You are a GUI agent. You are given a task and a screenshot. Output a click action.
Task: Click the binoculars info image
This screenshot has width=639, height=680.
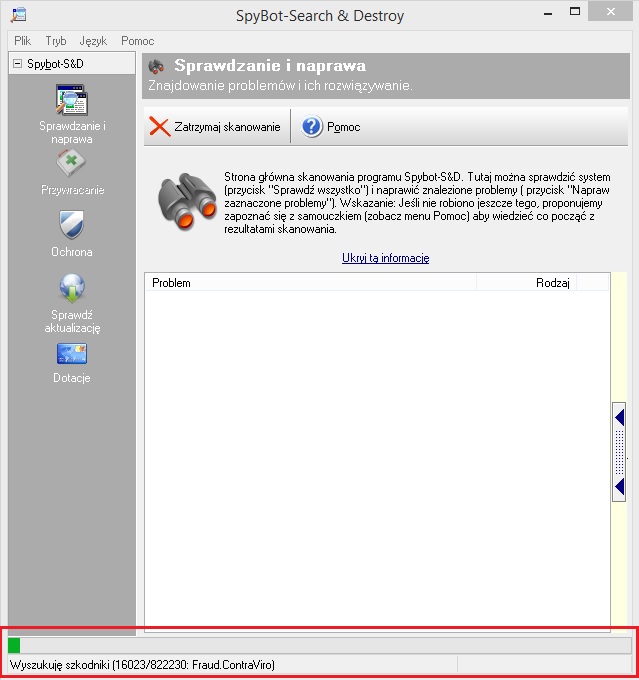[x=187, y=201]
